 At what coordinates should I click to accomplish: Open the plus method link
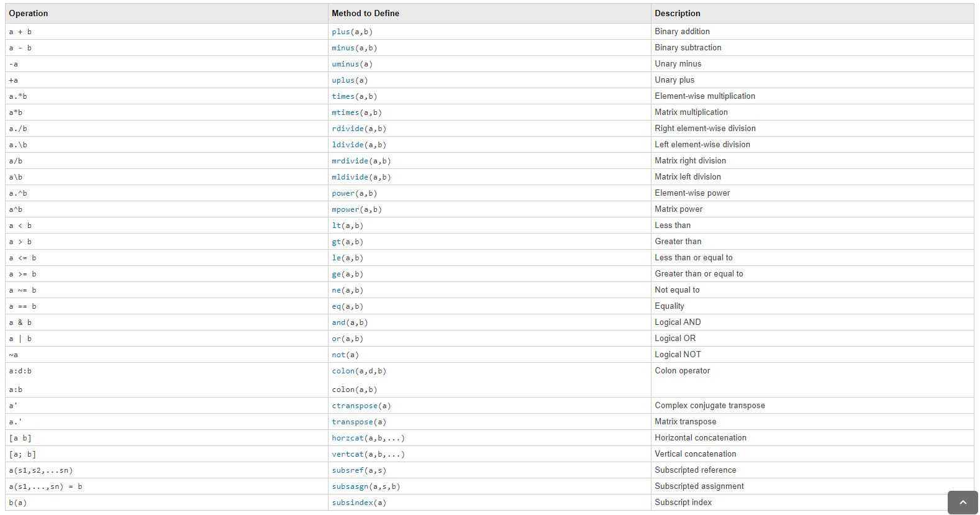340,32
